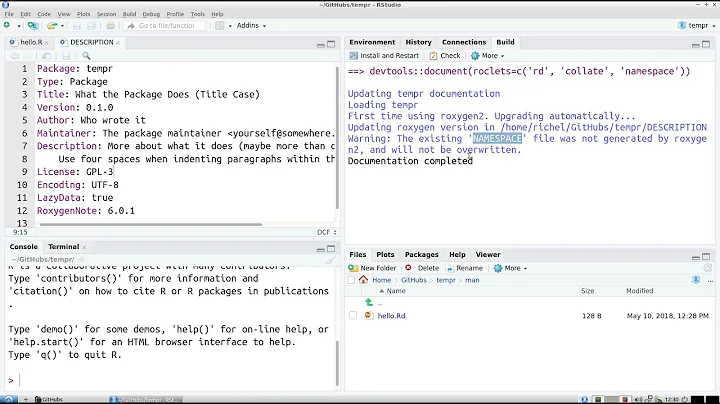
Task: Switch to the Packages tab
Action: point(422,254)
